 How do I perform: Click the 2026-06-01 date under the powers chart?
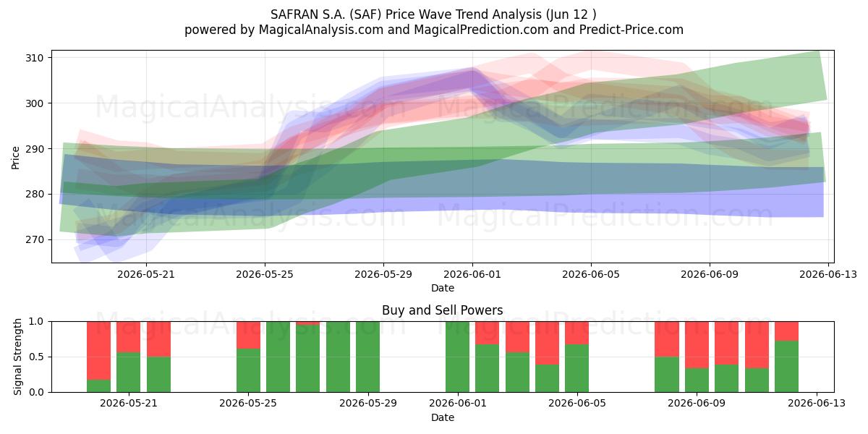(x=458, y=404)
